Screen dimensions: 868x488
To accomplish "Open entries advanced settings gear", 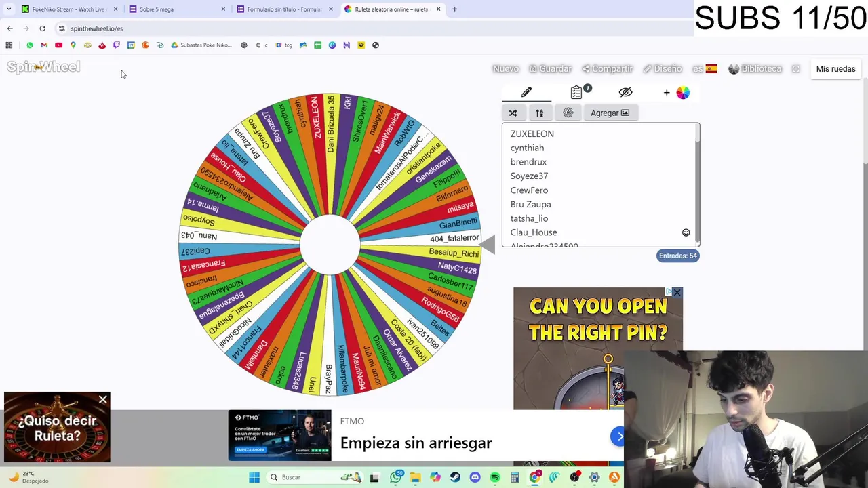I will 568,113.
